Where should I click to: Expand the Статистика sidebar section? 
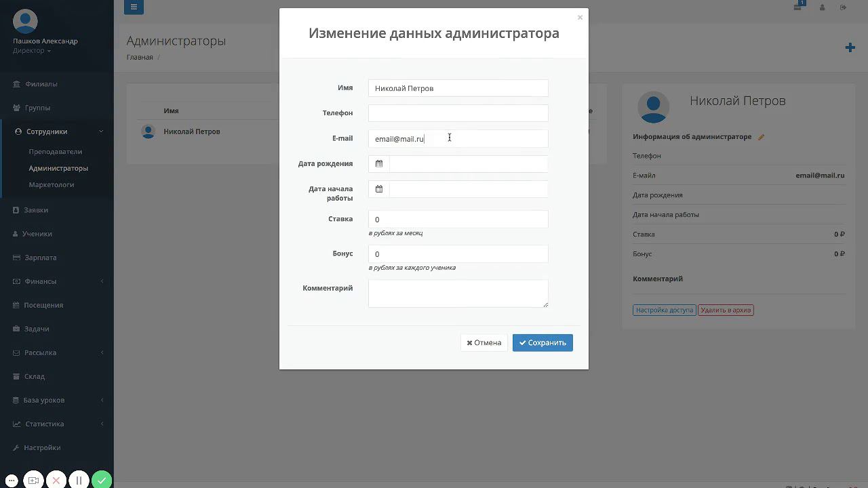coord(57,424)
